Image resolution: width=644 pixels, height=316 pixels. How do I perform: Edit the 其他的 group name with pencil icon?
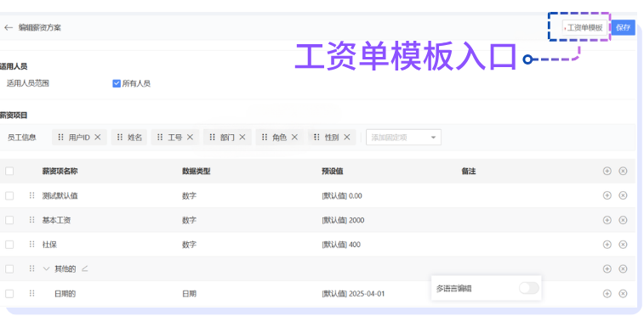point(84,269)
